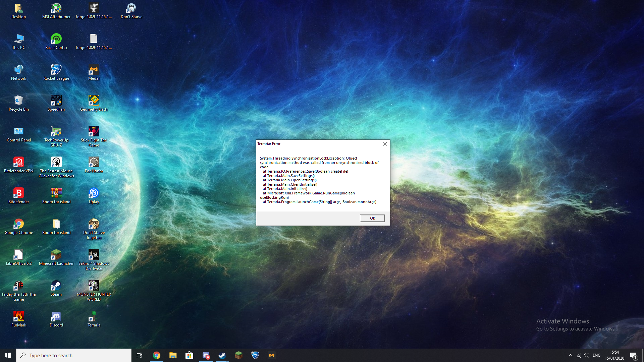Select the Medal desktop icon

[94, 73]
